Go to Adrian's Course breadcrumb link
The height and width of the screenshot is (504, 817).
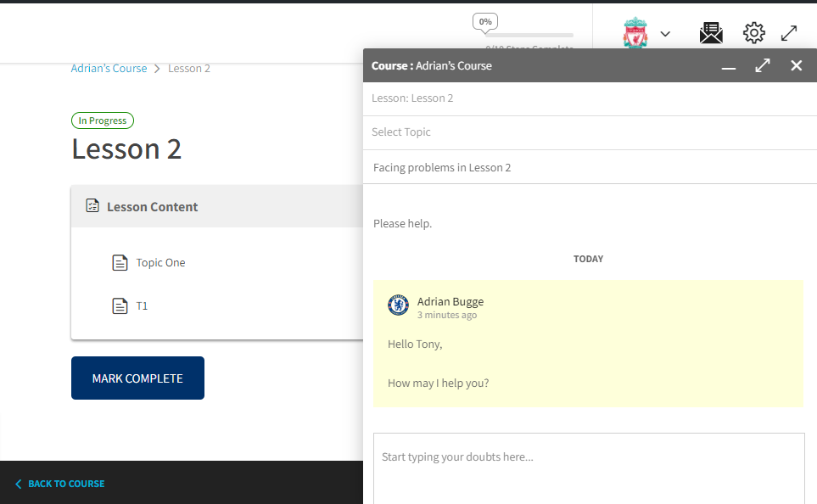point(109,69)
